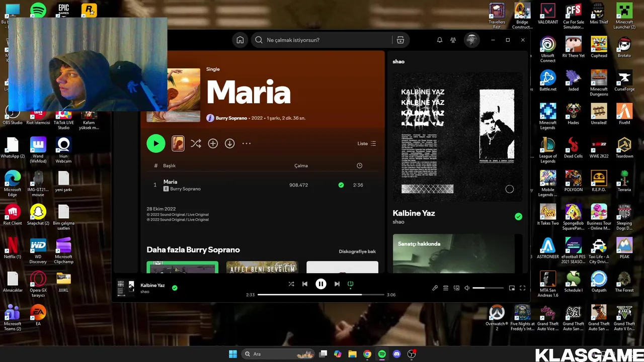Open the Spotify desktop shortcut
This screenshot has width=644, height=362.
point(38,9)
